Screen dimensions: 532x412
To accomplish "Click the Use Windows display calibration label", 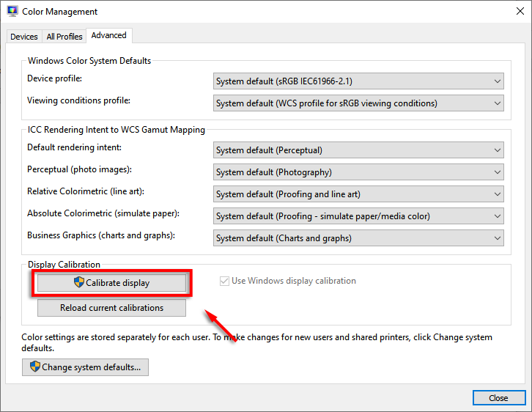I will pyautogui.click(x=294, y=281).
